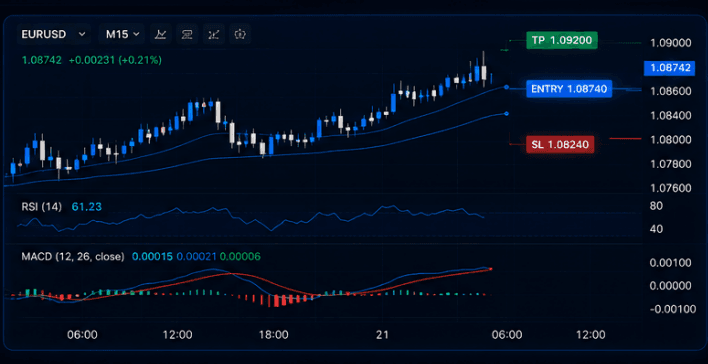Click the 1.09000 price axis label
The width and height of the screenshot is (708, 364).
[x=671, y=43]
